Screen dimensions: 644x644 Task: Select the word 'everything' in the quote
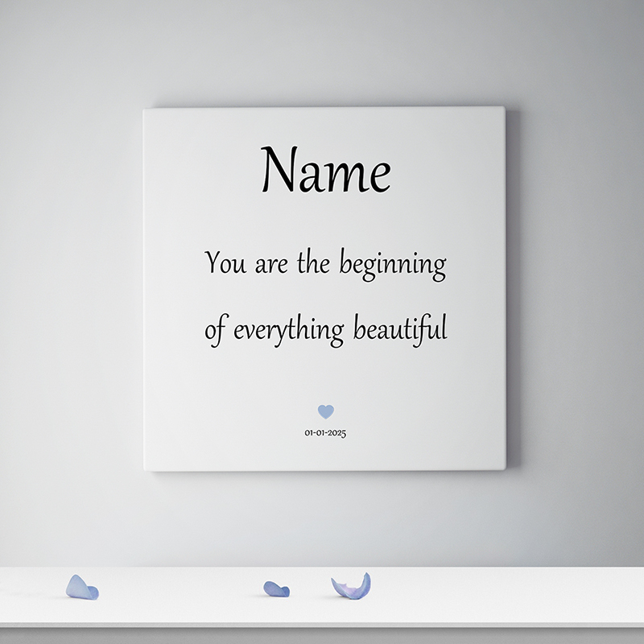pos(288,331)
